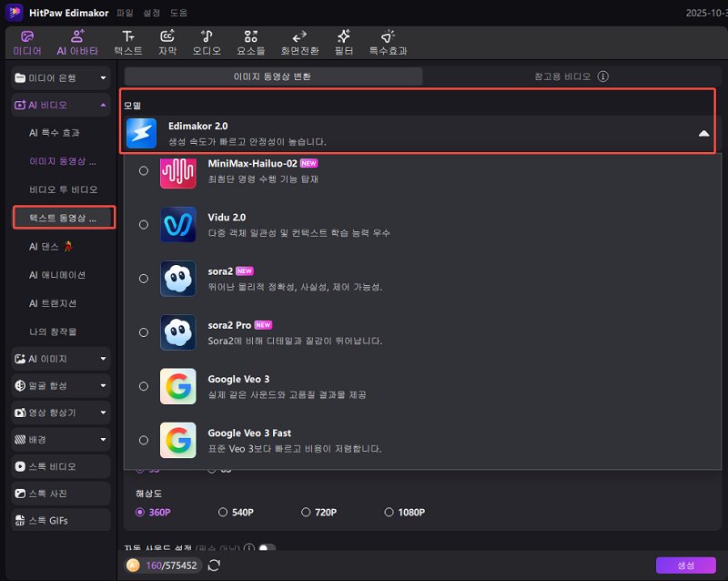Select the Google Veo 3 model
The width and height of the screenshot is (728, 581).
[143, 386]
